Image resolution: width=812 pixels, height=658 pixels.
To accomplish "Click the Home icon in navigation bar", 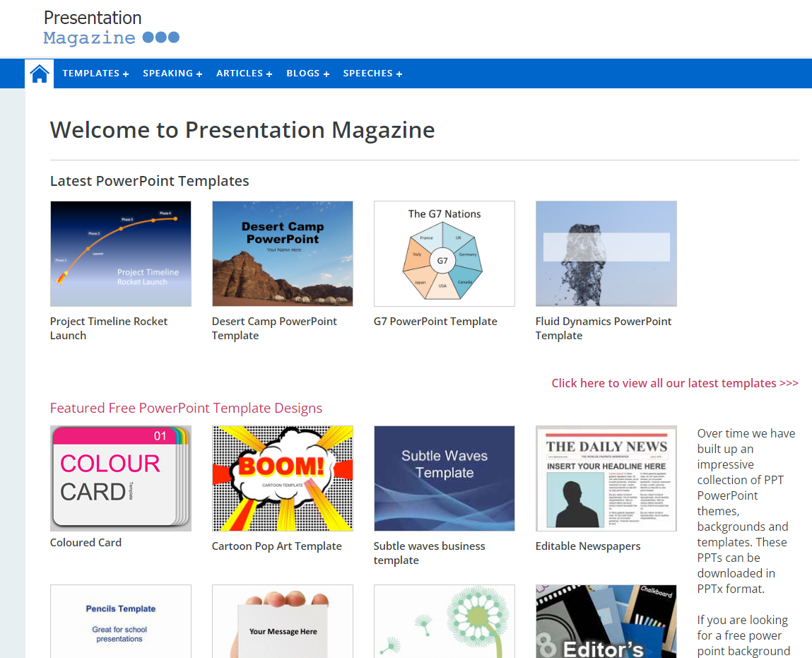I will (x=40, y=74).
